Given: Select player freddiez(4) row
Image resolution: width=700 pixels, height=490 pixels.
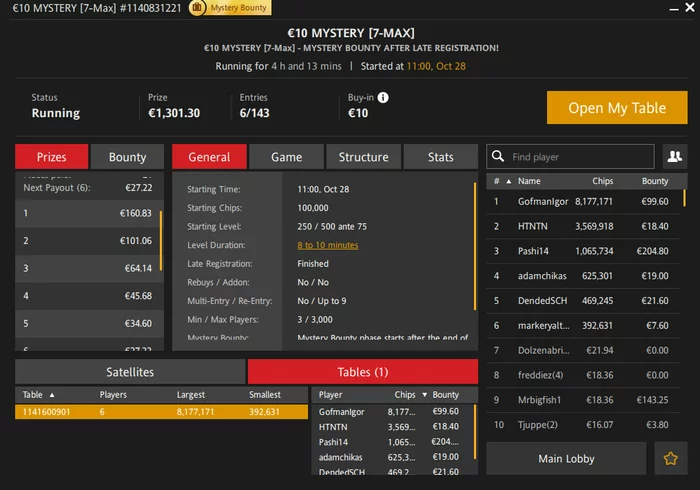Looking at the screenshot, I should pos(583,375).
